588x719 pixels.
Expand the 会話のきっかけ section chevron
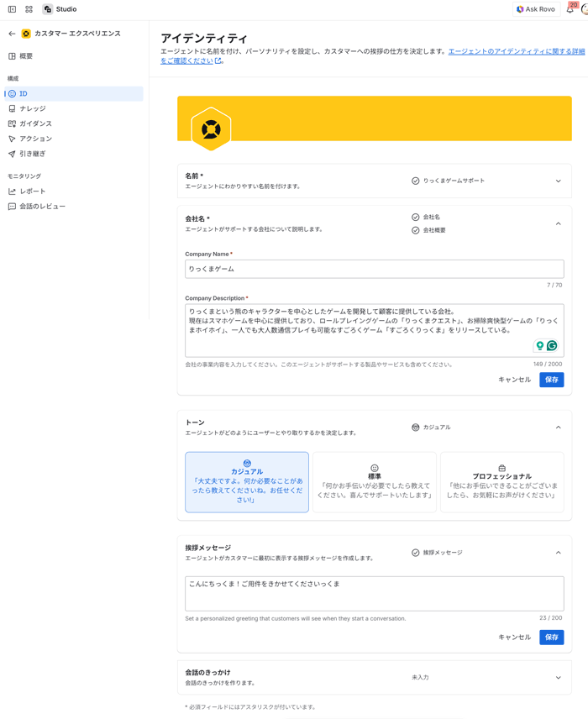point(559,678)
